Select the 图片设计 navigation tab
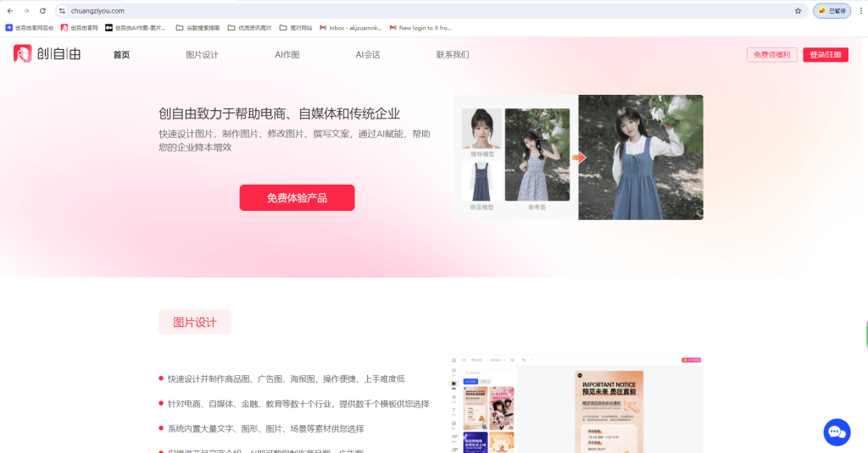This screenshot has width=868, height=453. click(202, 55)
